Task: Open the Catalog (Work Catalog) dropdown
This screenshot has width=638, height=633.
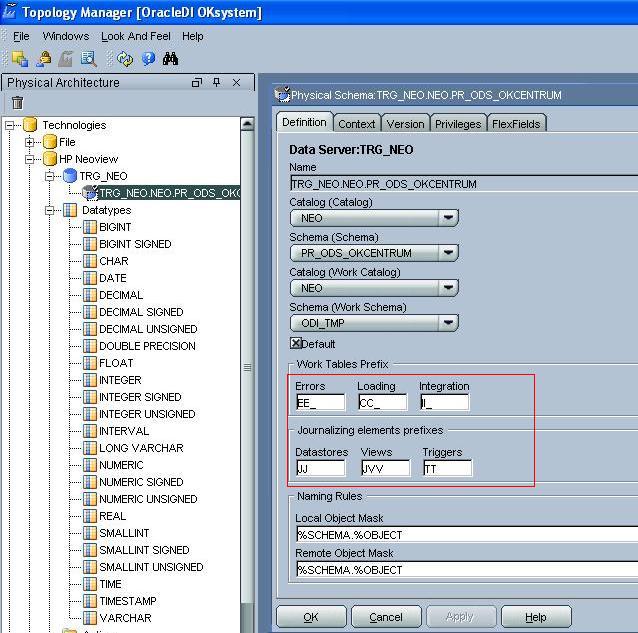Action: (374, 288)
